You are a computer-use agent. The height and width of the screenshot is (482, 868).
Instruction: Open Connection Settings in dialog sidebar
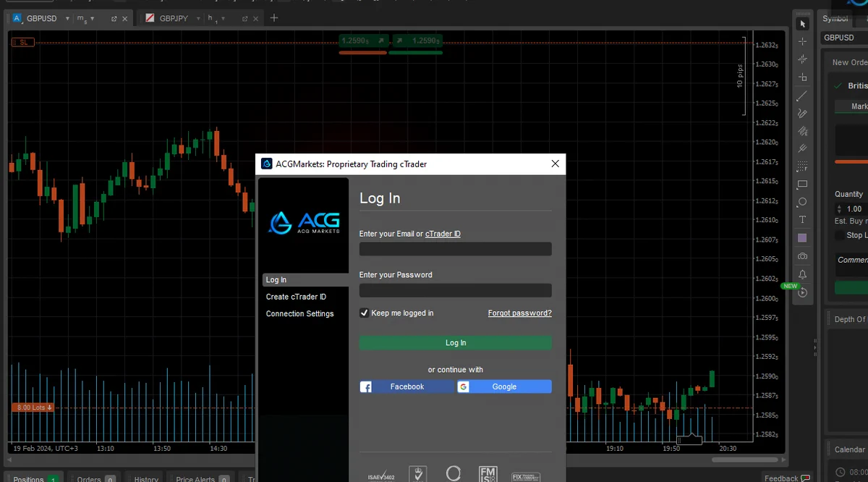click(300, 314)
